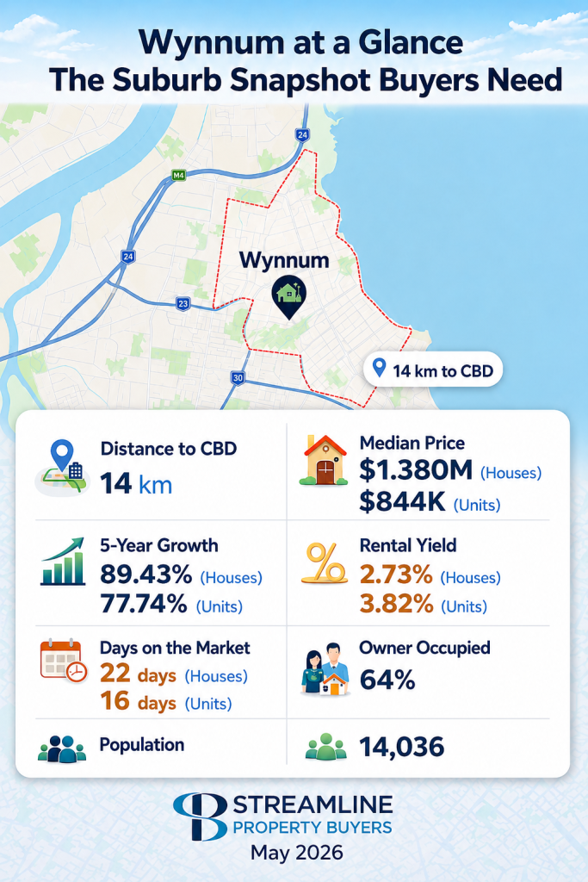Click the Wynnum home map pin
Viewport: 588px width, 882px height.
[289, 297]
